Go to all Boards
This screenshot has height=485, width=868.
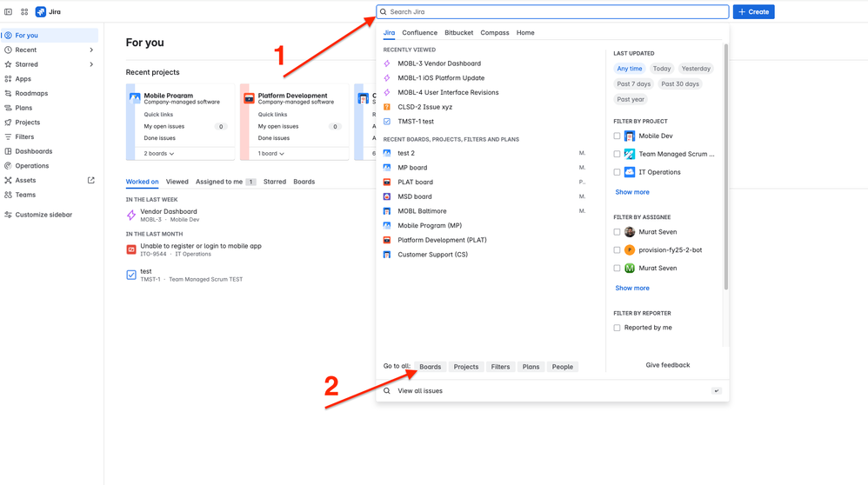[x=431, y=367]
